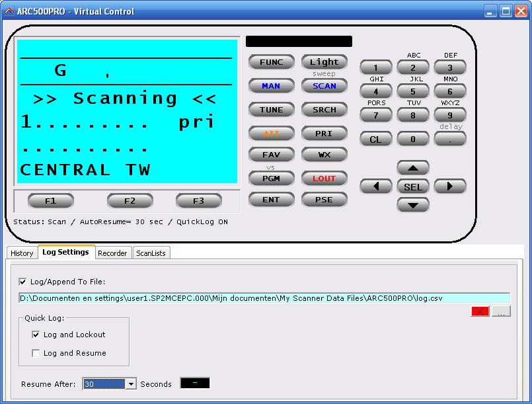Screen dimensions: 532x404
Task: Click the ENT enter key
Action: tap(271, 200)
